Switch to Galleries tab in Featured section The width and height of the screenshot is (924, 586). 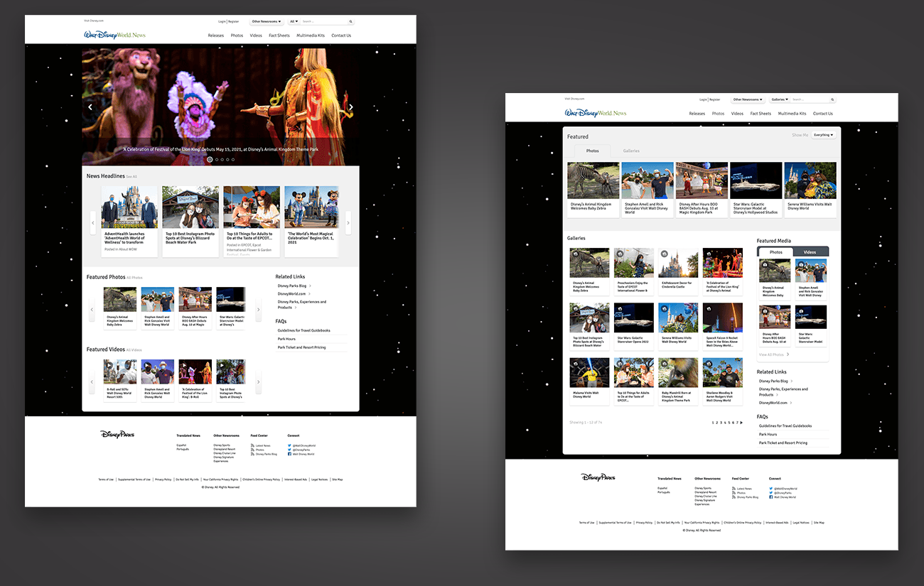click(x=631, y=151)
